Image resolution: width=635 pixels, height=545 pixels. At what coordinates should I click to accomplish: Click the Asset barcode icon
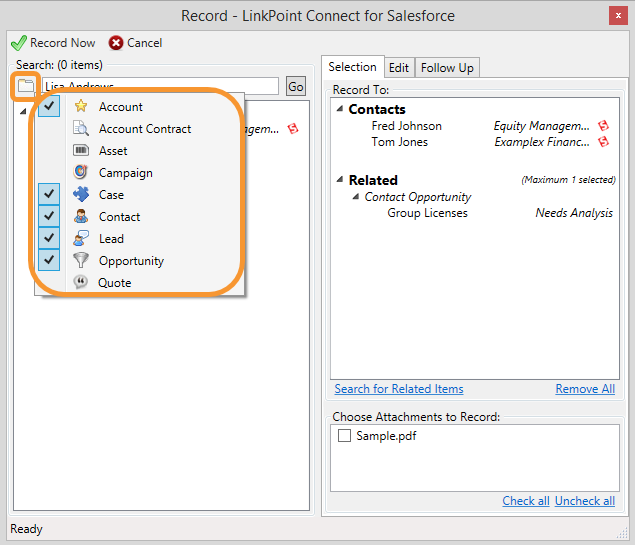(81, 150)
